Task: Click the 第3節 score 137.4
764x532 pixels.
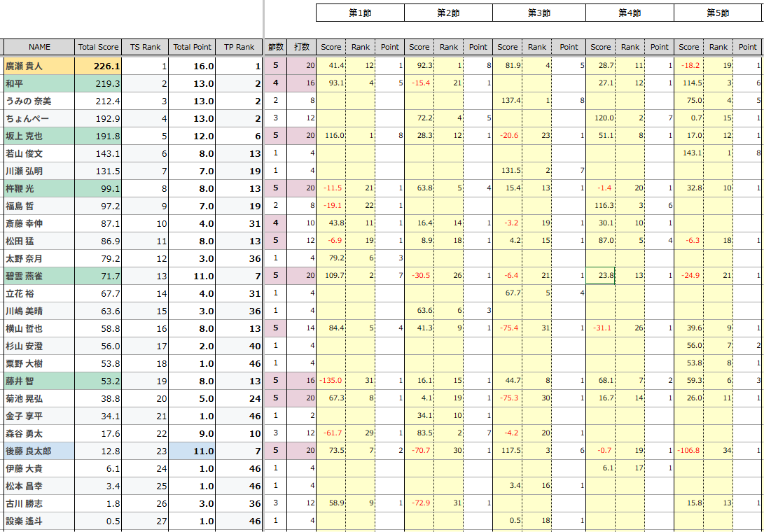Action: coord(507,101)
